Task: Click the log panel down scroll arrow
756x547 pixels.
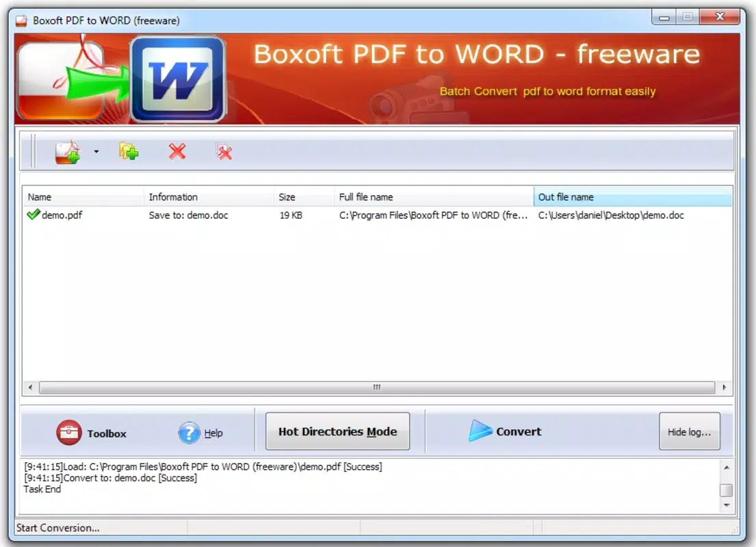Action: 726,505
